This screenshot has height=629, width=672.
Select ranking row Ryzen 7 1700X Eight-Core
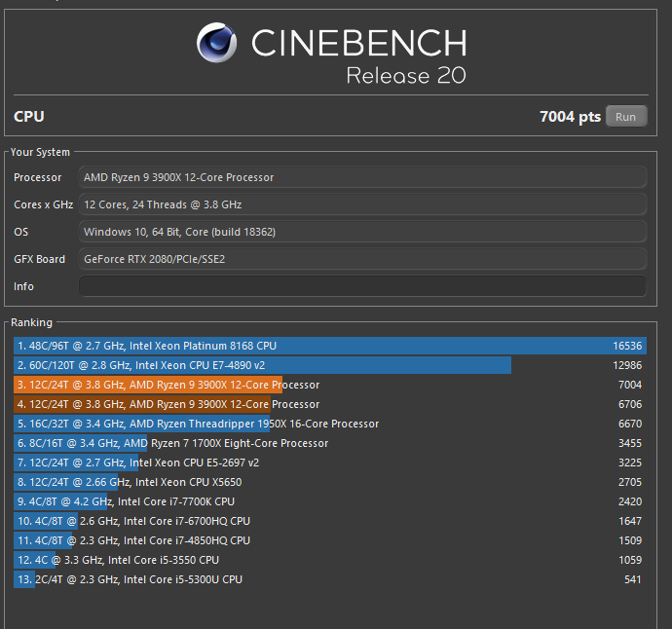point(330,443)
